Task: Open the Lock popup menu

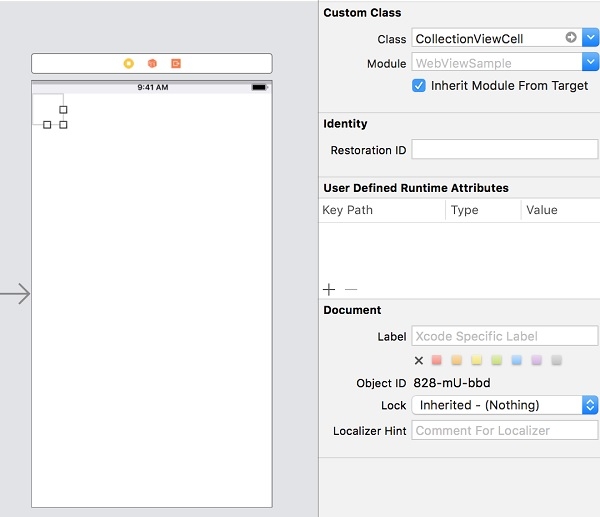Action: click(590, 405)
